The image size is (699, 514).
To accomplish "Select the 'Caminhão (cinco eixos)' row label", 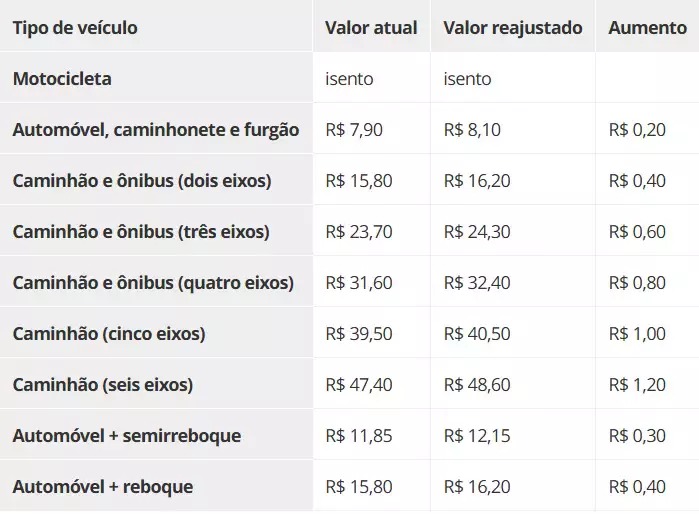I will pos(109,333).
